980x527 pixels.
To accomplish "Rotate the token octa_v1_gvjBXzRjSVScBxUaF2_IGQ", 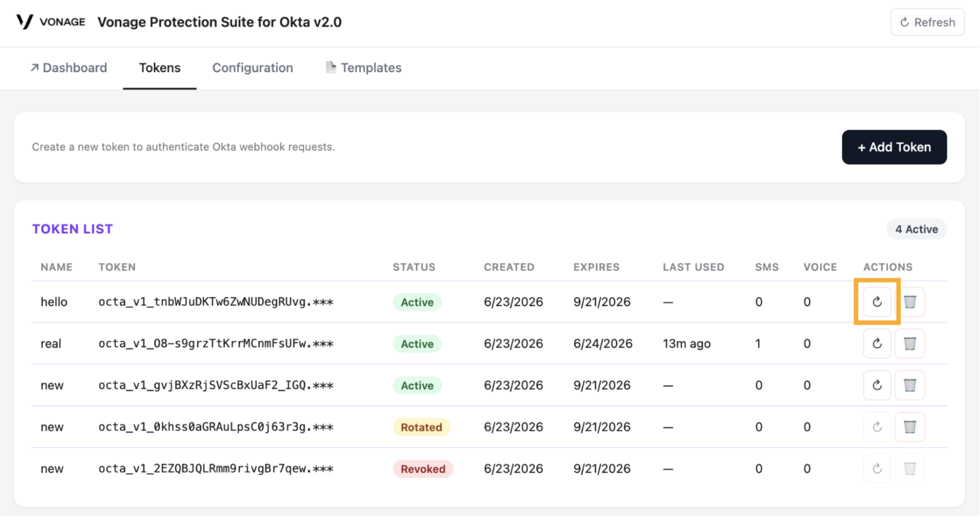I will click(x=877, y=385).
